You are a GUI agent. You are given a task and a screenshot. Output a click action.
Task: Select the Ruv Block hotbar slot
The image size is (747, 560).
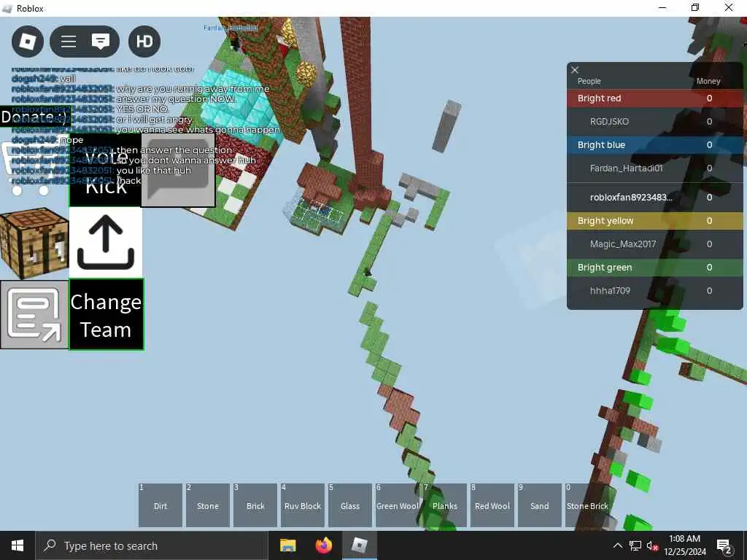(303, 505)
